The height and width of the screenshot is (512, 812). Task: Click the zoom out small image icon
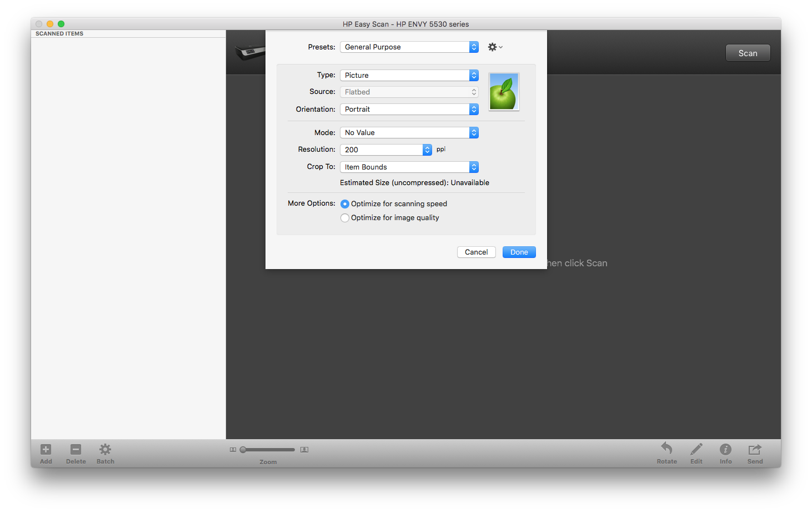(x=233, y=450)
